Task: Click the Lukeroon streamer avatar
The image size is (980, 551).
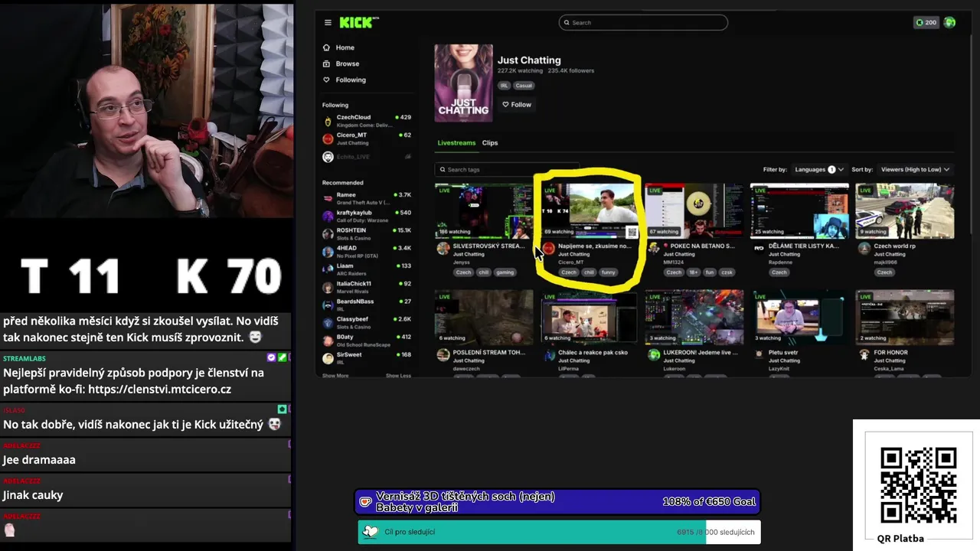Action: 653,355
